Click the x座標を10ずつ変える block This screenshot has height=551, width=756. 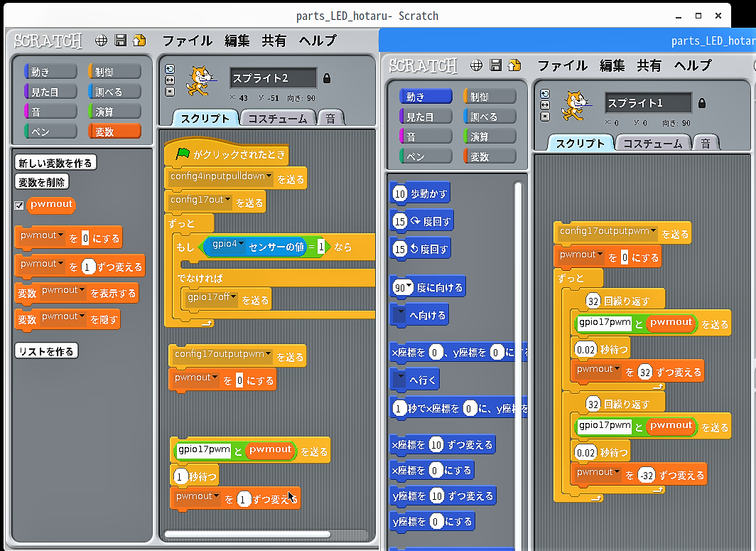pyautogui.click(x=443, y=444)
